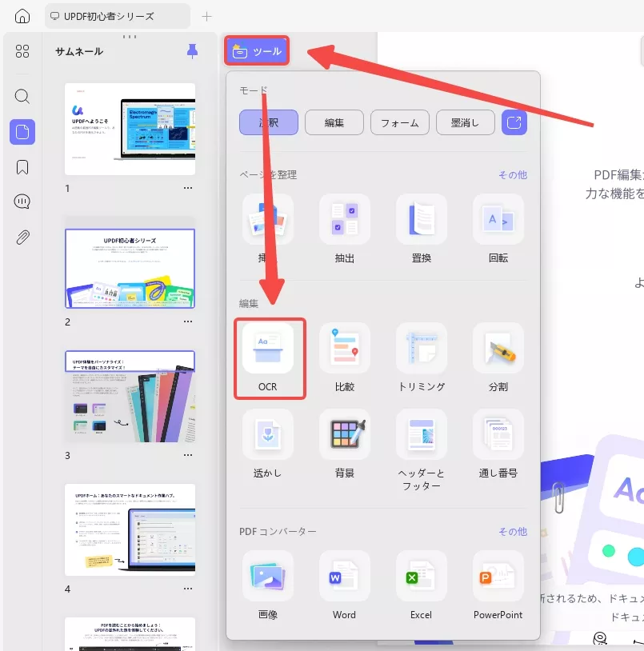Go to the Home icon
Viewport: 644px width, 651px height.
[x=22, y=16]
